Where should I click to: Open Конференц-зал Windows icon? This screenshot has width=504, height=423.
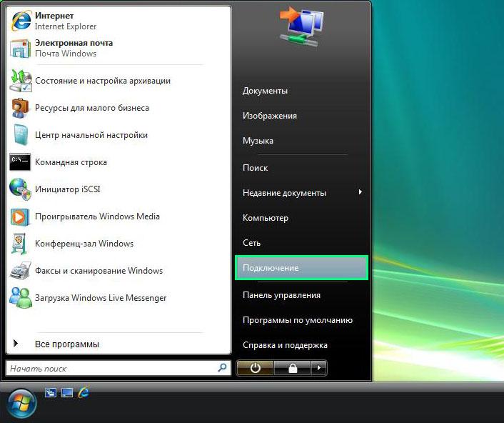[20, 244]
